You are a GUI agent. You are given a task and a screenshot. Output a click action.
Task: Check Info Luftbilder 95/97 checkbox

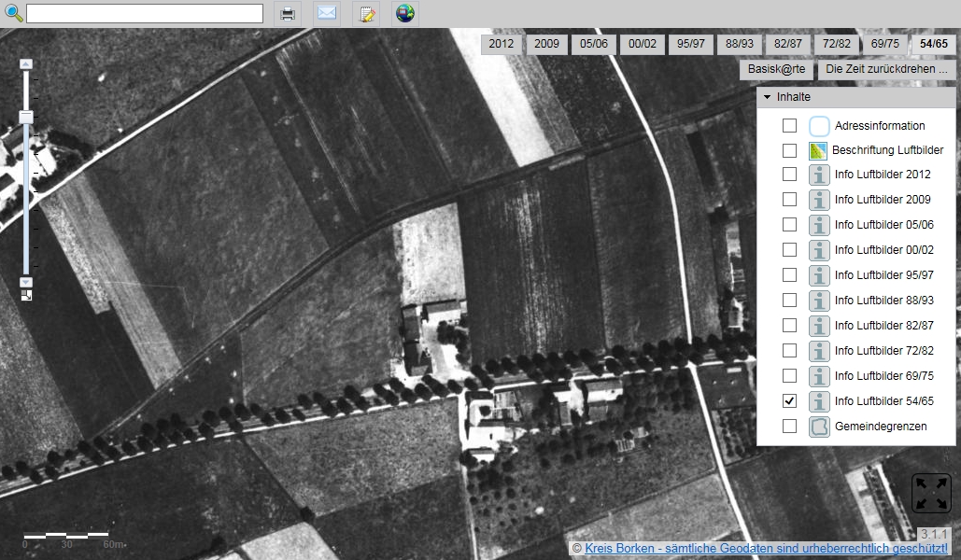click(789, 274)
